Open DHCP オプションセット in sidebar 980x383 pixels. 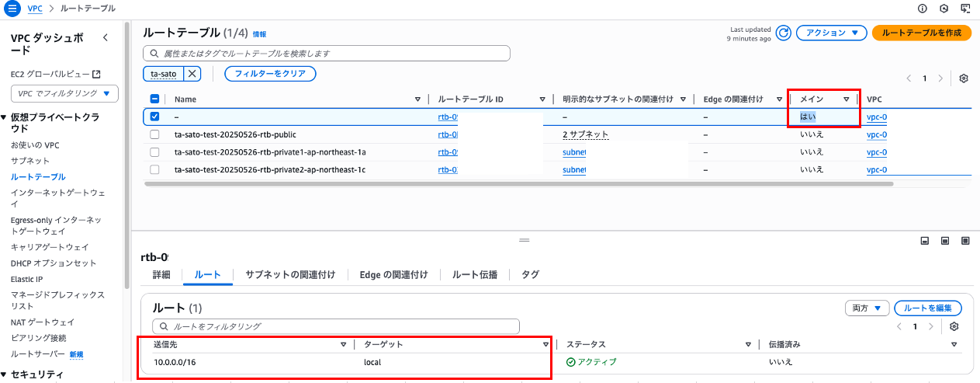click(54, 263)
